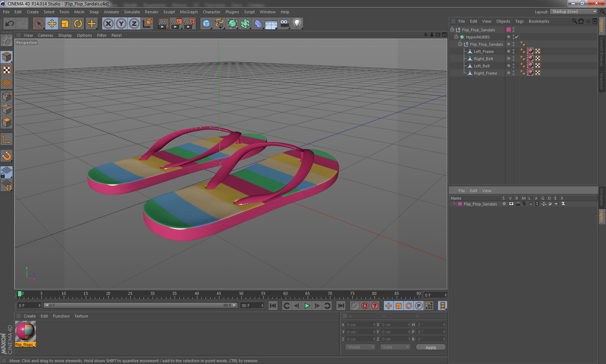Click frame 45 on the timeline
The width and height of the screenshot is (606, 364).
pyautogui.click(x=219, y=294)
